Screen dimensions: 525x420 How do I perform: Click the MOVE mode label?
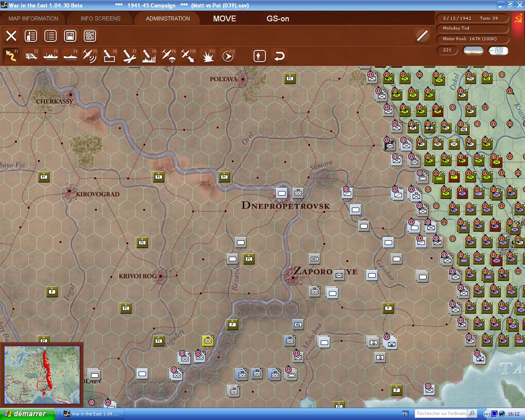click(224, 18)
